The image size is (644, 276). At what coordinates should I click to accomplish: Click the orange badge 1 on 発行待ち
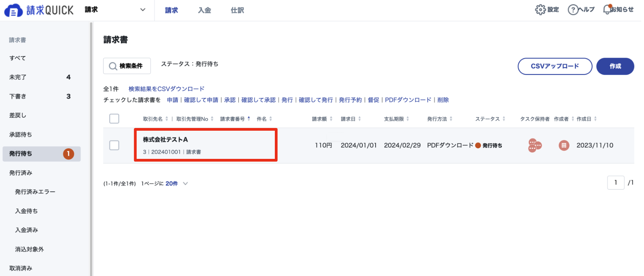point(68,154)
